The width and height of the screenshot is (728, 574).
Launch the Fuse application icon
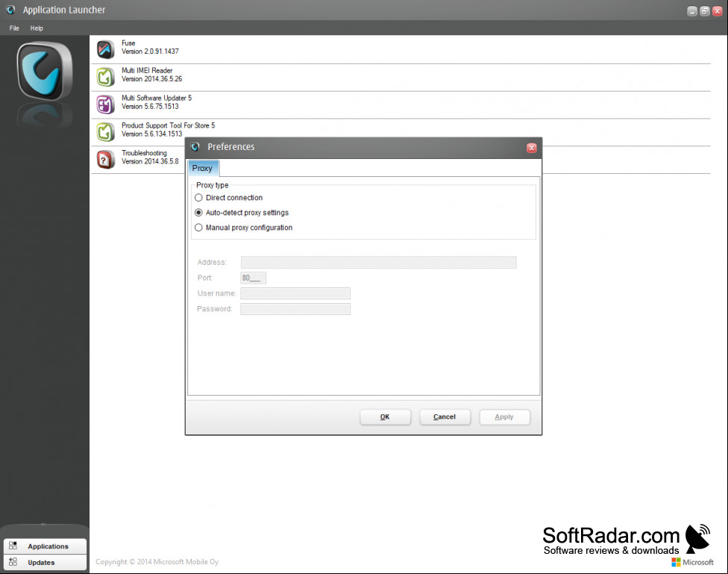point(105,50)
